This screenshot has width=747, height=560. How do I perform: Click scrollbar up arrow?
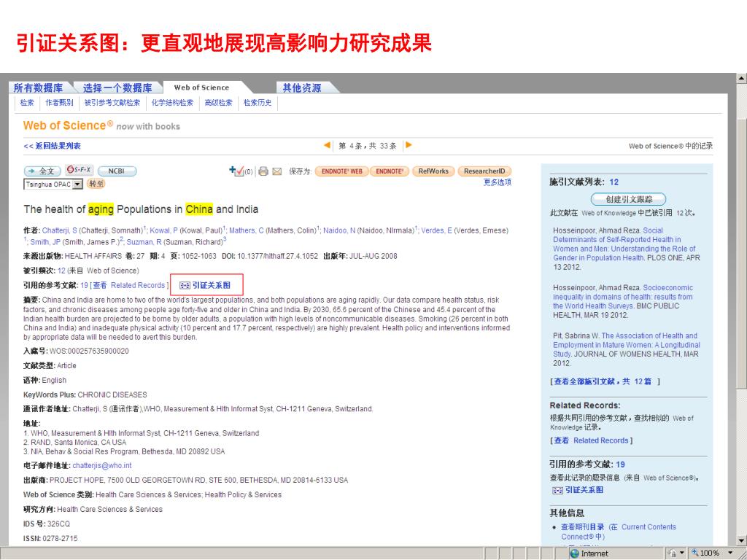coord(741,77)
